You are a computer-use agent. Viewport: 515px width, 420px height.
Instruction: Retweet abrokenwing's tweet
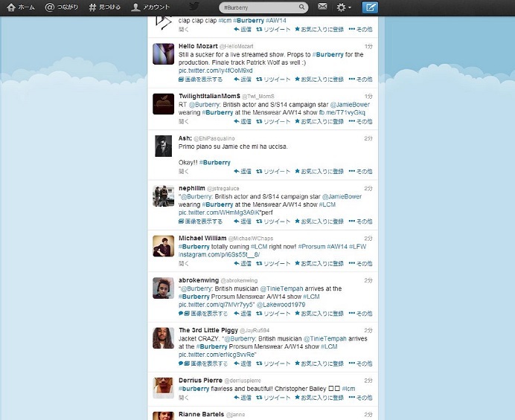[x=273, y=314]
